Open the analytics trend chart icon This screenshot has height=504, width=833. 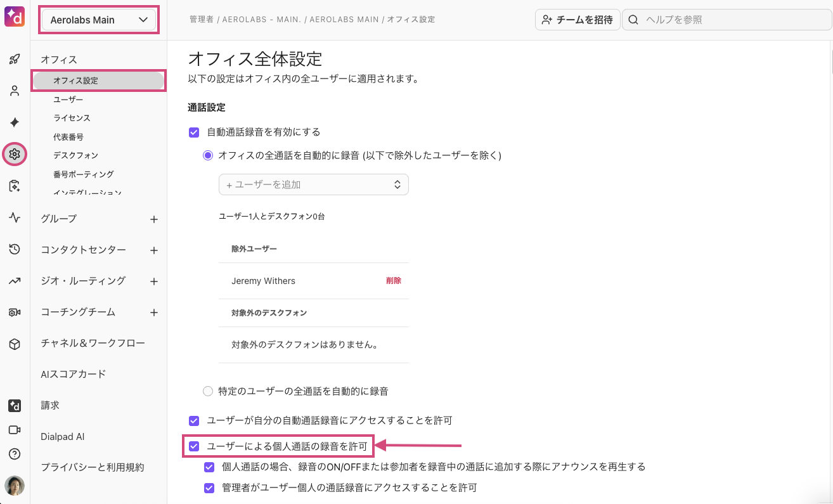14,281
